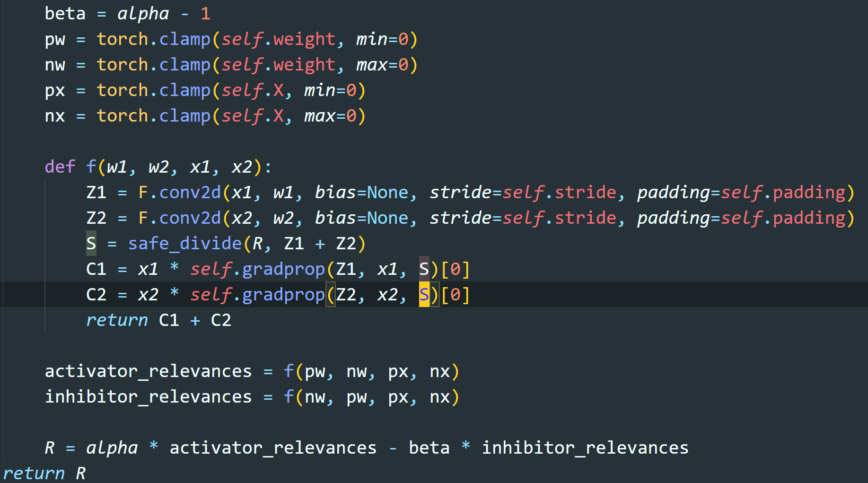Click the variable name beta
The width and height of the screenshot is (868, 483).
click(65, 13)
